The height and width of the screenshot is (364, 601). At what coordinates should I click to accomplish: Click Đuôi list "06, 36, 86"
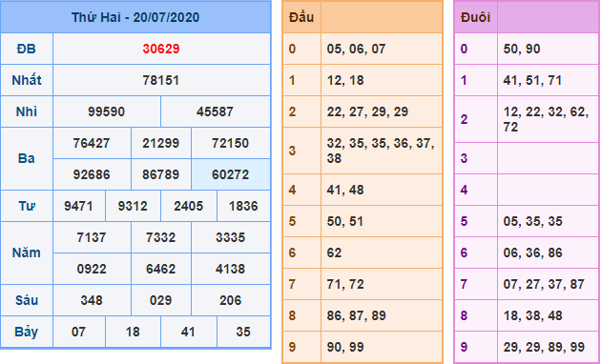tap(532, 253)
